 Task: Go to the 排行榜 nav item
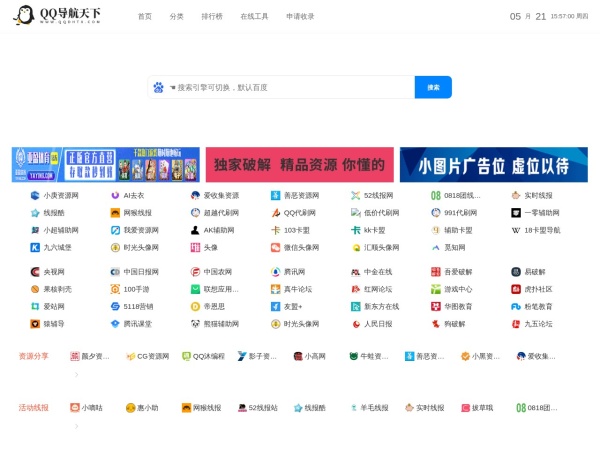[212, 16]
